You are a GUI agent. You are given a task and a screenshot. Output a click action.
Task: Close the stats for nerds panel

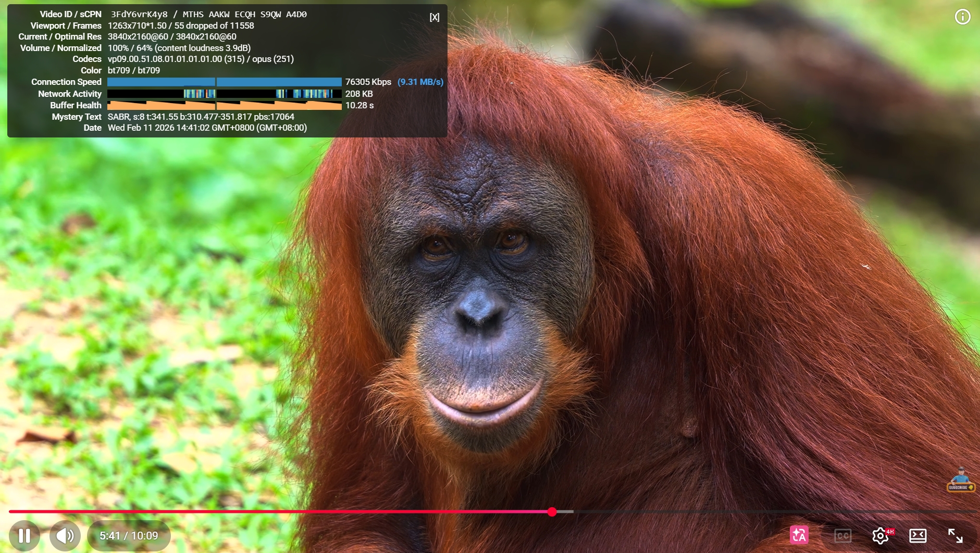click(x=435, y=17)
